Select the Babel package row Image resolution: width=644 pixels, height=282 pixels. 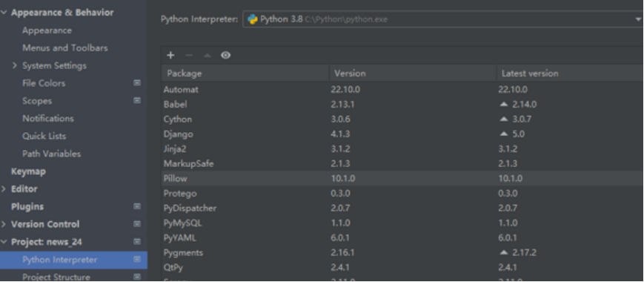(x=402, y=105)
